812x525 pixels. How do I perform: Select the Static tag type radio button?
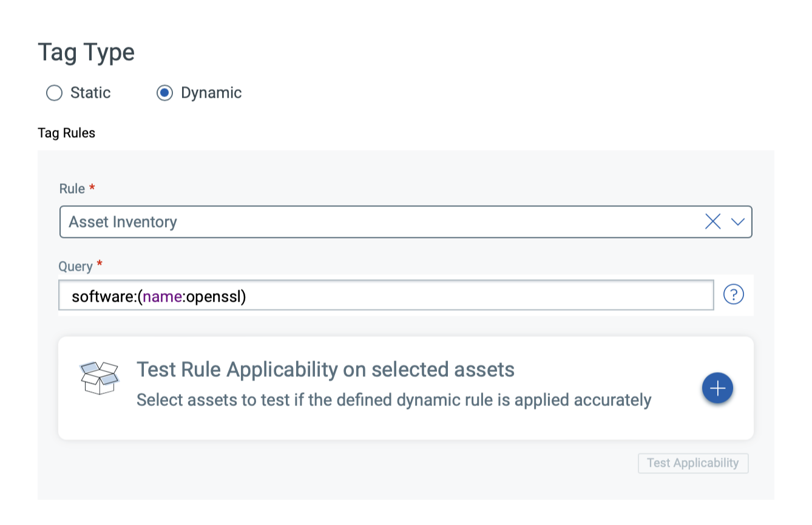tap(55, 93)
